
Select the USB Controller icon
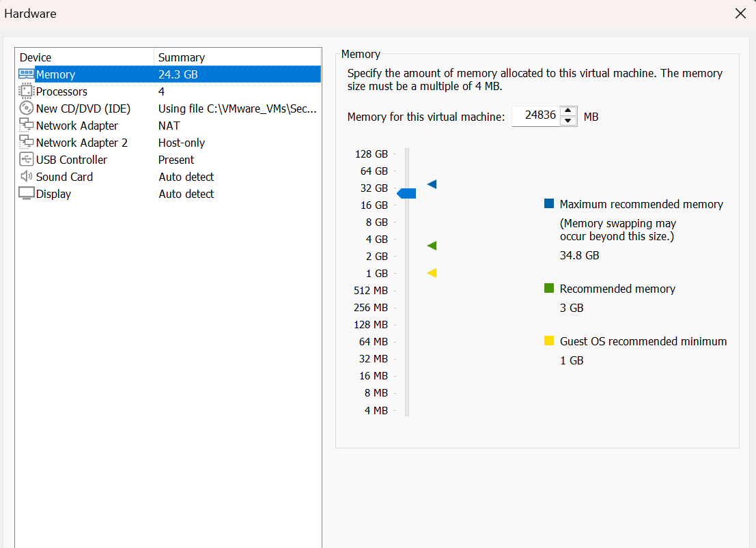coord(26,160)
